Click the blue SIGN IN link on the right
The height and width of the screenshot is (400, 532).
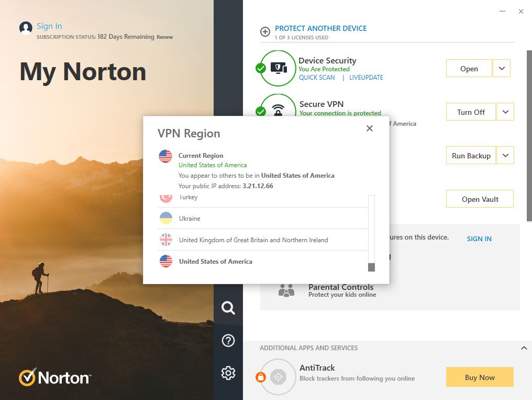(x=479, y=239)
